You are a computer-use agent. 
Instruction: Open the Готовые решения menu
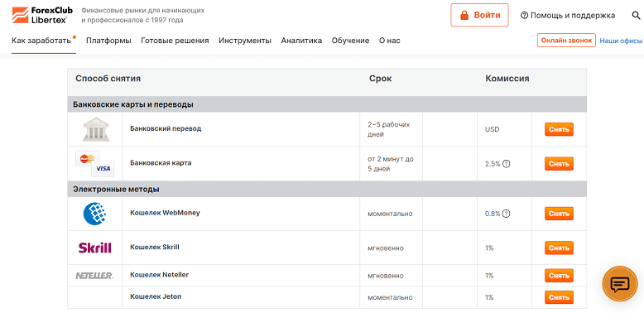click(175, 41)
